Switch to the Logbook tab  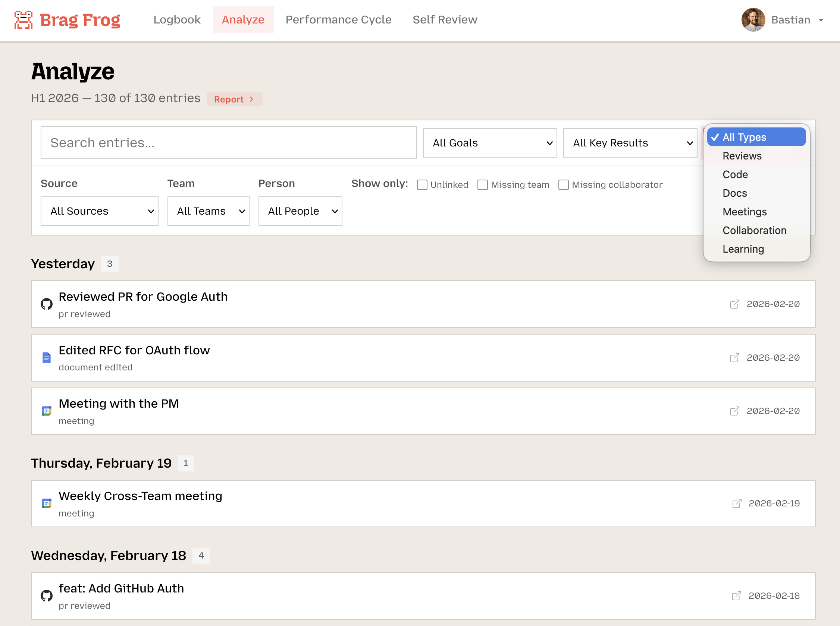point(177,19)
